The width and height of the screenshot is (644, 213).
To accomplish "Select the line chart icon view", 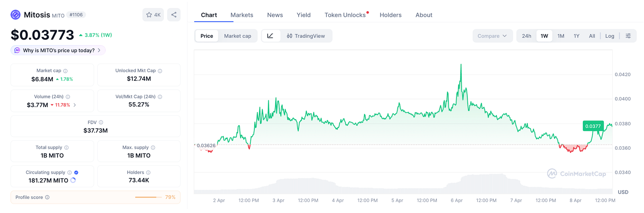I will click(x=270, y=36).
